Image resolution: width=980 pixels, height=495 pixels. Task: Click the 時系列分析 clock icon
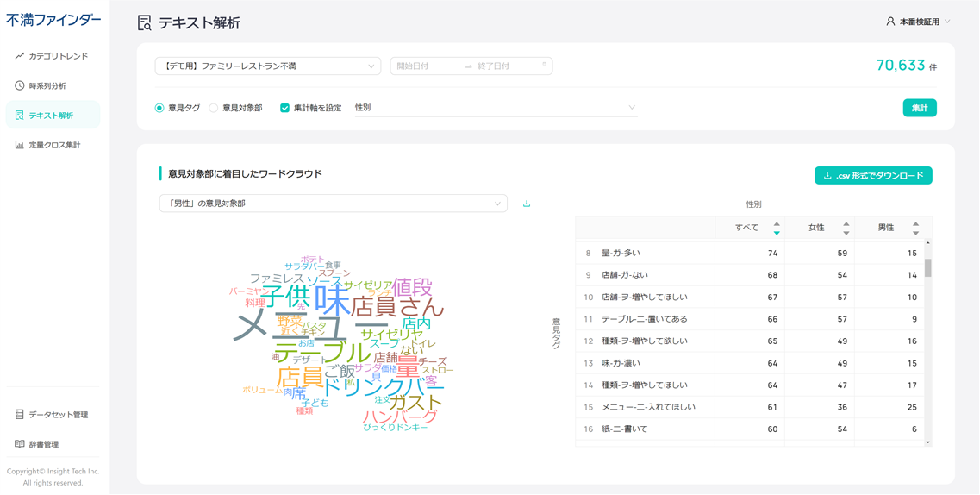point(19,85)
